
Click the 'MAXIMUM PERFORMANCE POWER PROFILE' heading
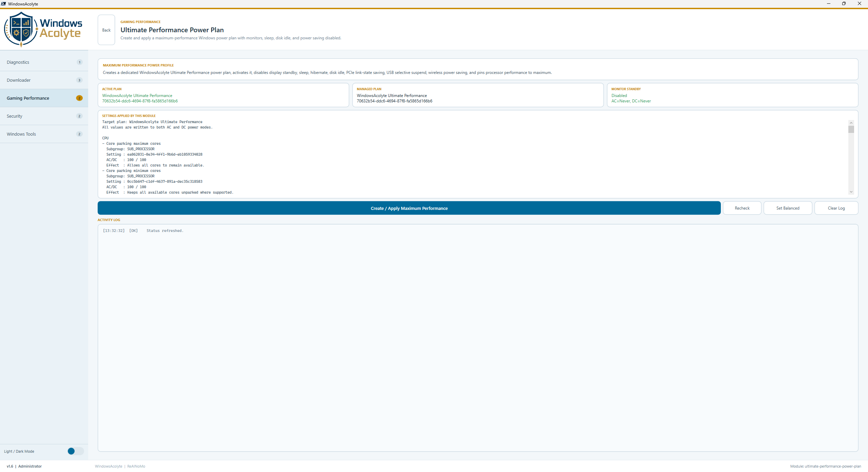138,65
